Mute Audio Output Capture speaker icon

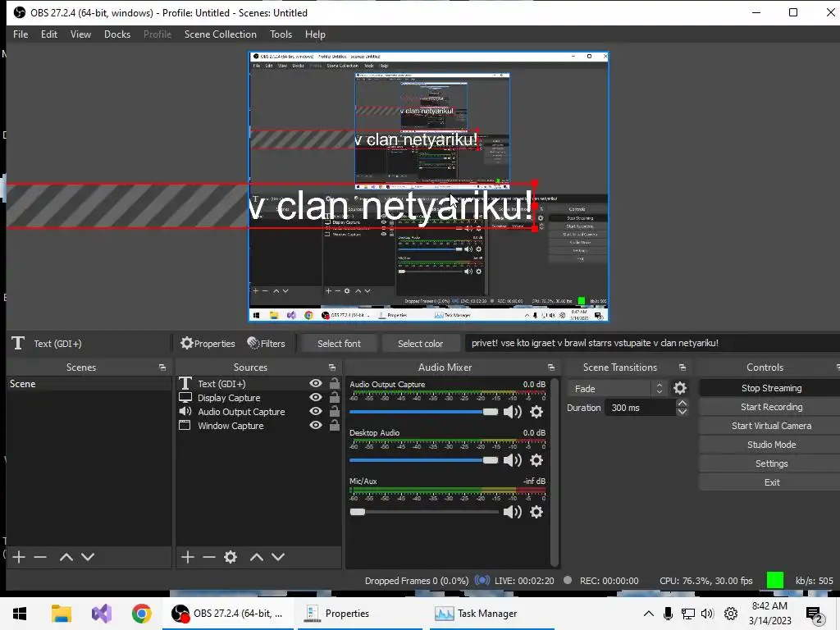click(513, 412)
